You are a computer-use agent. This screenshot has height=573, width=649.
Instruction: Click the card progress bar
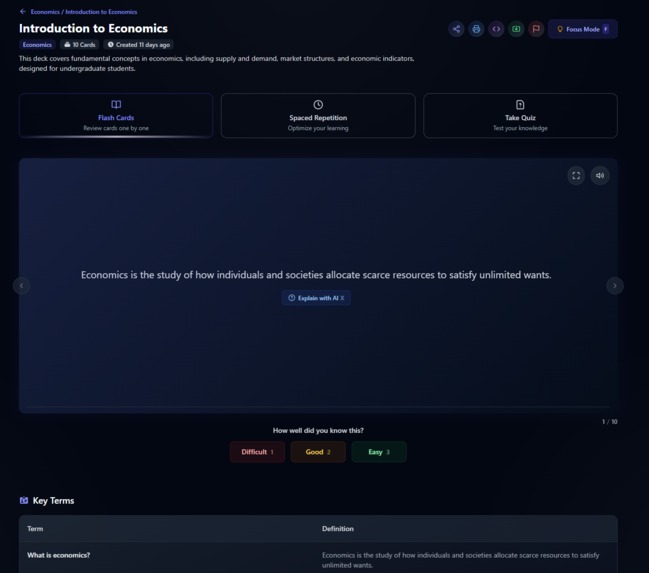click(318, 407)
